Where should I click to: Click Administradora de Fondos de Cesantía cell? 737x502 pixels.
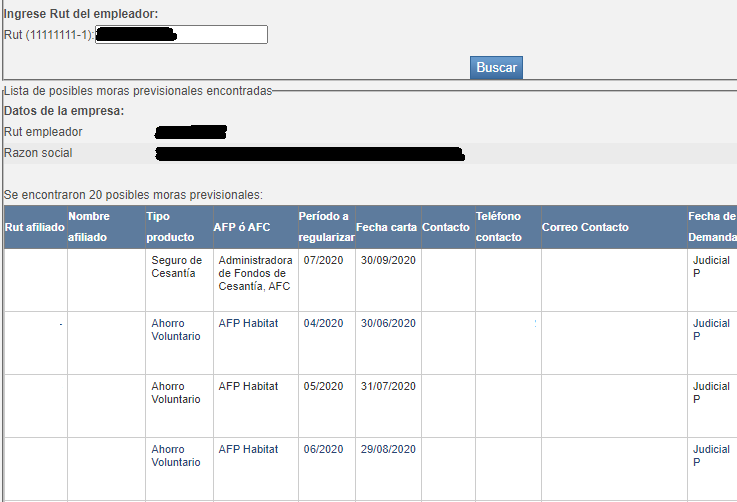(x=252, y=273)
